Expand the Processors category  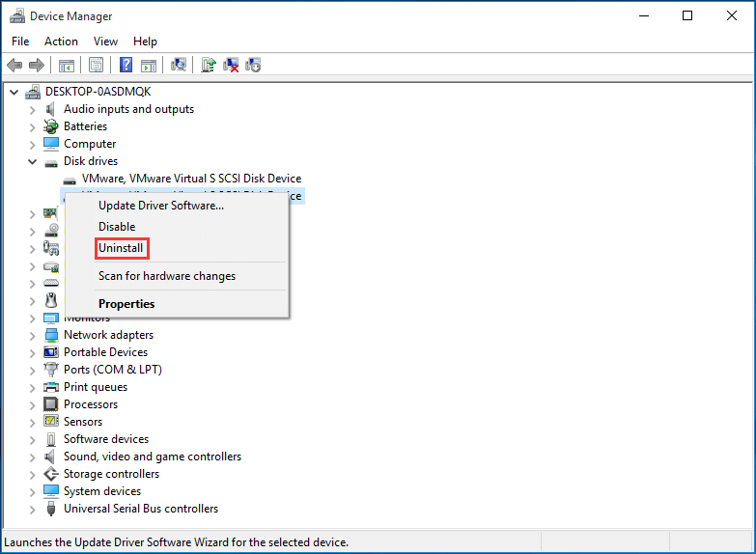pyautogui.click(x=32, y=405)
